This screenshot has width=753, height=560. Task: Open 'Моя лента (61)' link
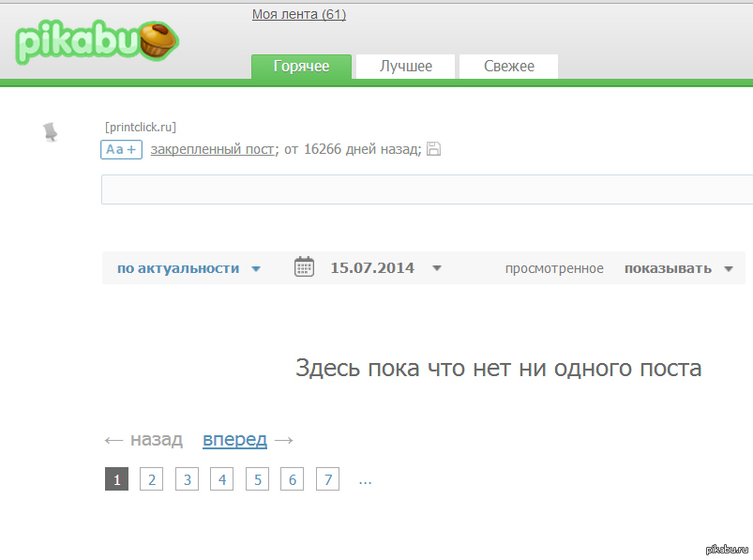pos(298,14)
